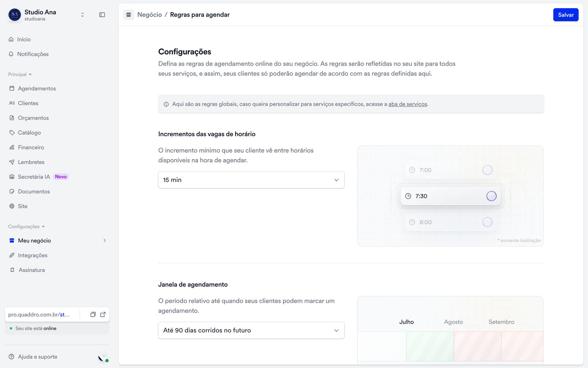588x368 pixels.
Task: Click the Novo badge next to Secretária IA
Action: coord(61,177)
